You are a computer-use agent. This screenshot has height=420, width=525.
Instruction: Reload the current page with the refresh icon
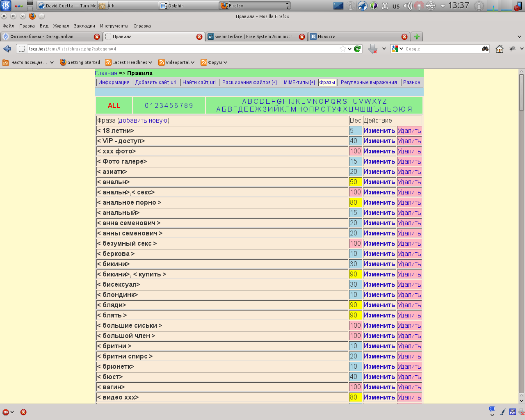coord(357,48)
